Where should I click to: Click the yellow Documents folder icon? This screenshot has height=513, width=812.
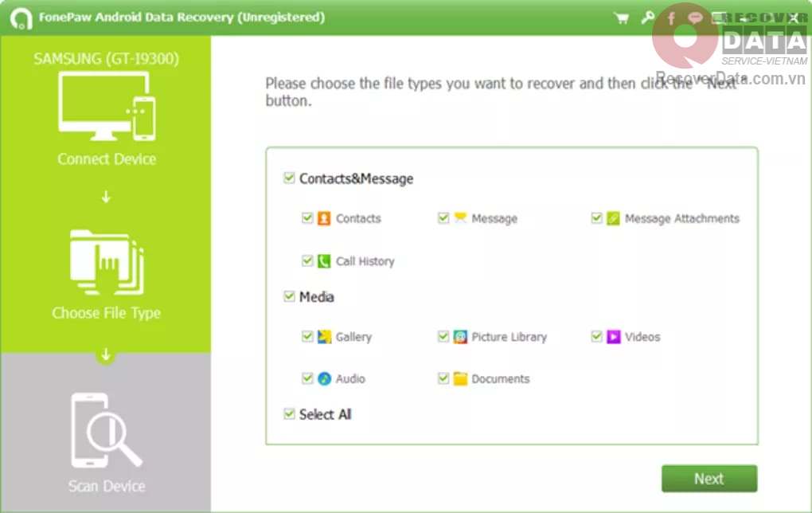460,379
